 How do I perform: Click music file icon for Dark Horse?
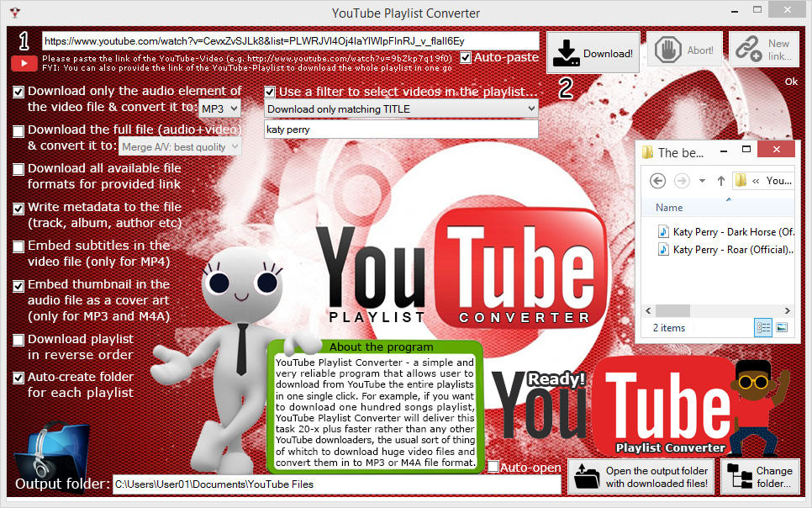(x=663, y=231)
